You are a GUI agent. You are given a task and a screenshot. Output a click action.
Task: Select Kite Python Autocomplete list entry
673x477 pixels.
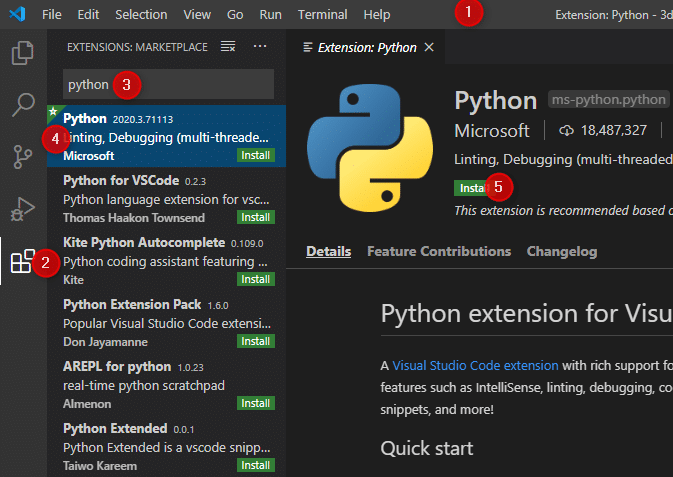click(167, 260)
